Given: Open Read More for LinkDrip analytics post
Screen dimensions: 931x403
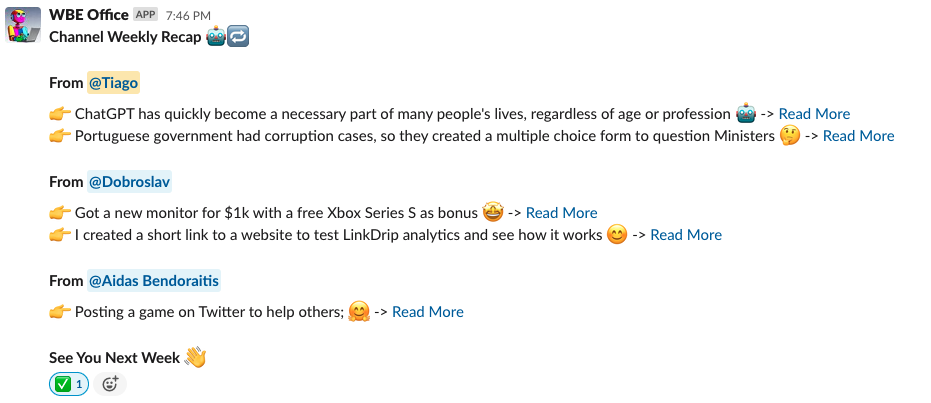Looking at the screenshot, I should click(x=685, y=235).
